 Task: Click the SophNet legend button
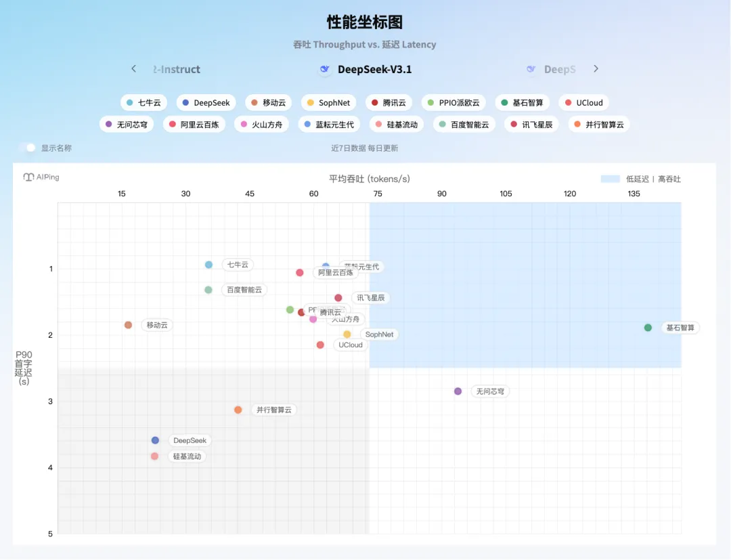328,103
